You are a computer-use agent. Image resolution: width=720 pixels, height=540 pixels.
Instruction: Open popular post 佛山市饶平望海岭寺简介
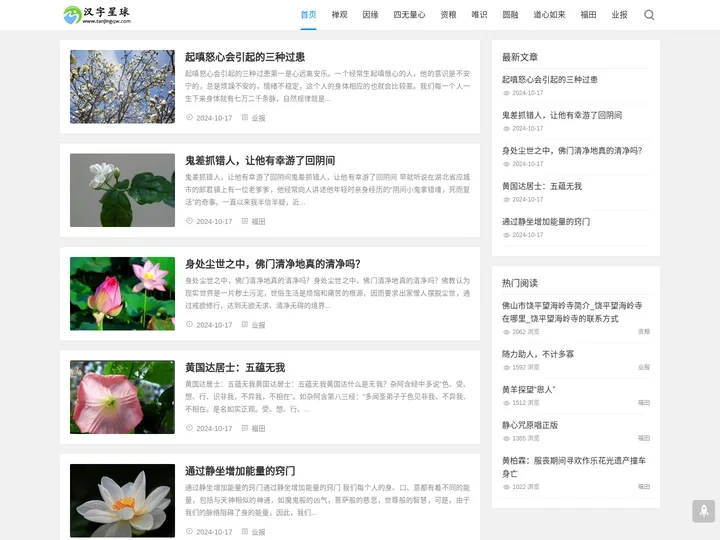click(572, 312)
